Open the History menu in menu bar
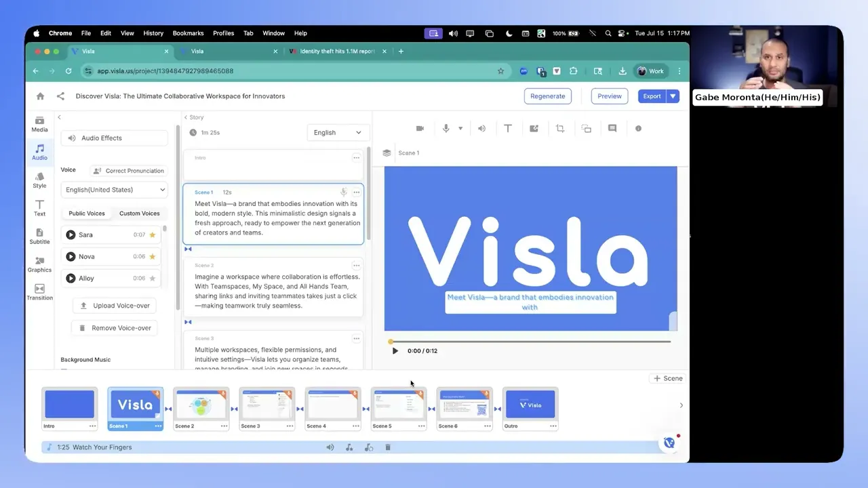This screenshot has height=488, width=868. click(153, 33)
